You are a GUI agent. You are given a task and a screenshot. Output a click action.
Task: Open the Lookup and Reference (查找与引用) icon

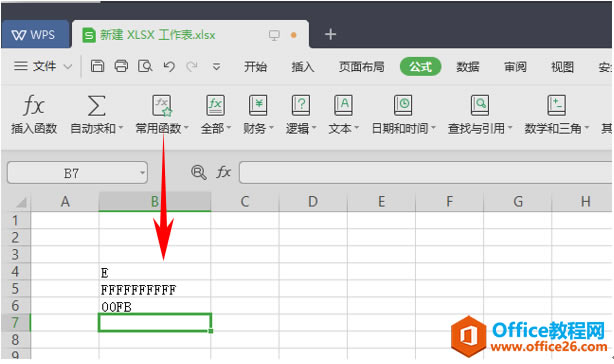point(480,105)
